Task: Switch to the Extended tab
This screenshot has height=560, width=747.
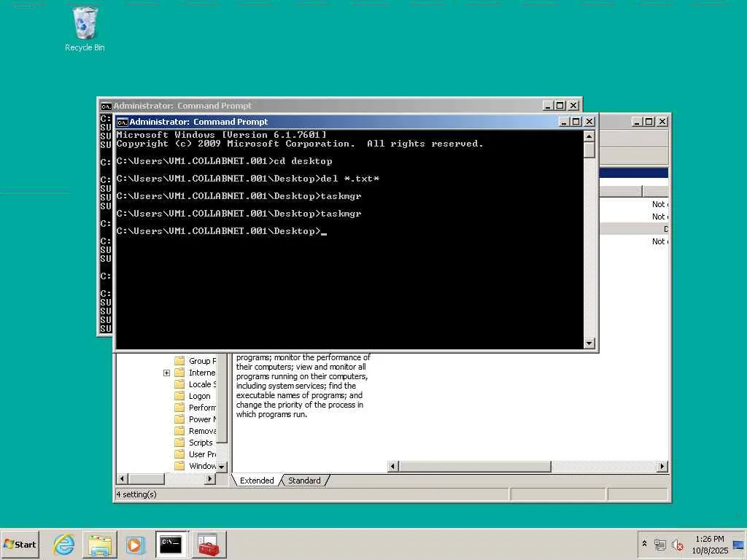Action: click(x=257, y=481)
